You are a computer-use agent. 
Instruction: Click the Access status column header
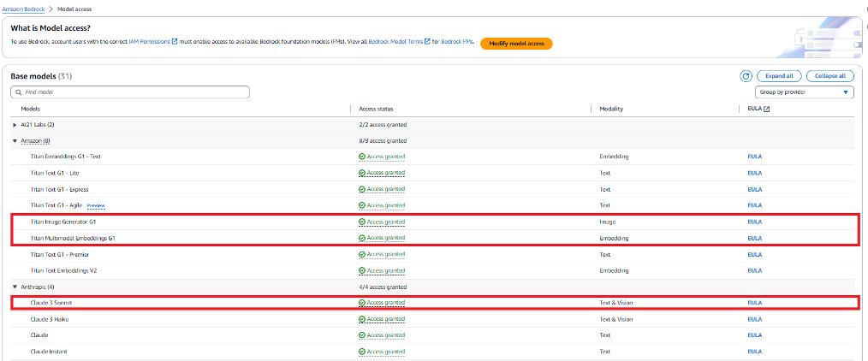[x=377, y=109]
